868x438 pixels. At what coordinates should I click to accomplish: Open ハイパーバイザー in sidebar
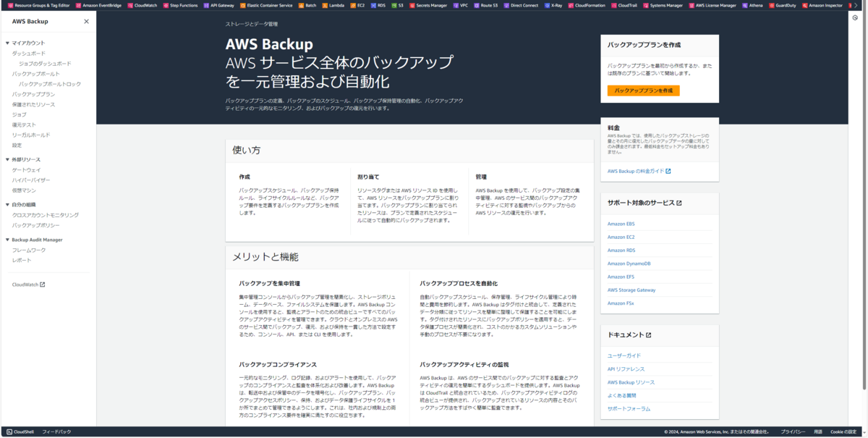point(31,180)
